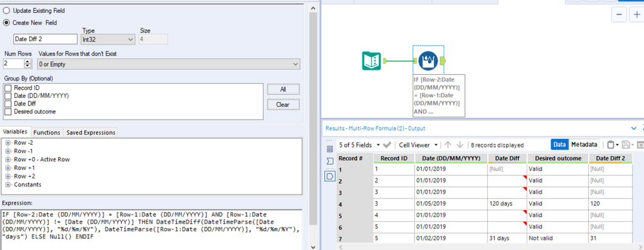
Task: Select the Date (DD/MM/YYYY) column header
Action: pyautogui.click(x=451, y=158)
